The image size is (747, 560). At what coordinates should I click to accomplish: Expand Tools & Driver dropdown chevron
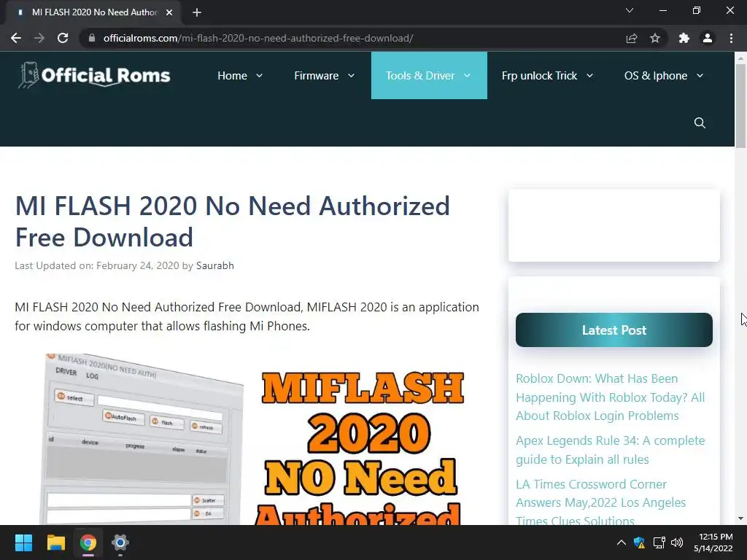click(x=467, y=76)
